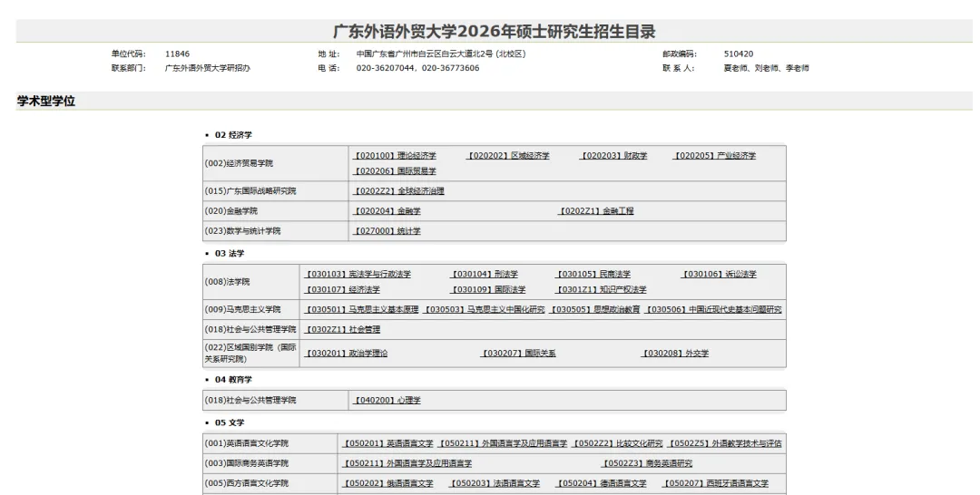The height and width of the screenshot is (495, 980).
Task: Select the (015)广东国际战略研究院 cell
Action: point(276,191)
